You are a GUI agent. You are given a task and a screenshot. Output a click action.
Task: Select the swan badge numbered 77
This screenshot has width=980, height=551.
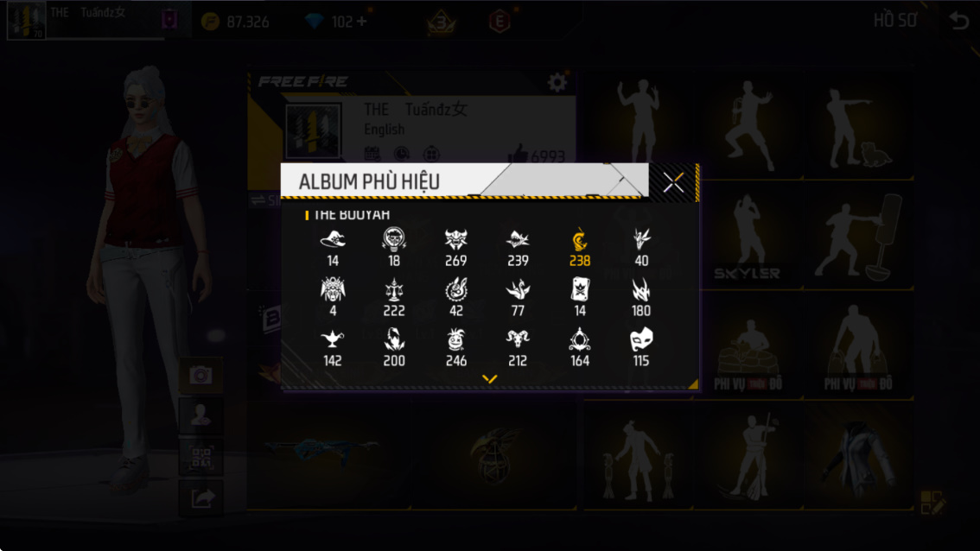pos(518,297)
